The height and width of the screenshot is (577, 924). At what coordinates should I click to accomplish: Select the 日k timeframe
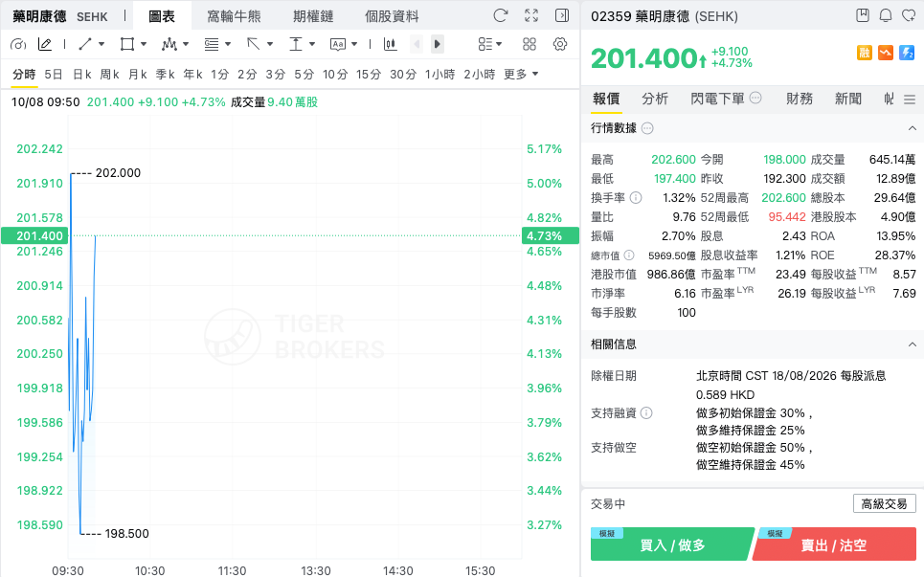tap(82, 75)
